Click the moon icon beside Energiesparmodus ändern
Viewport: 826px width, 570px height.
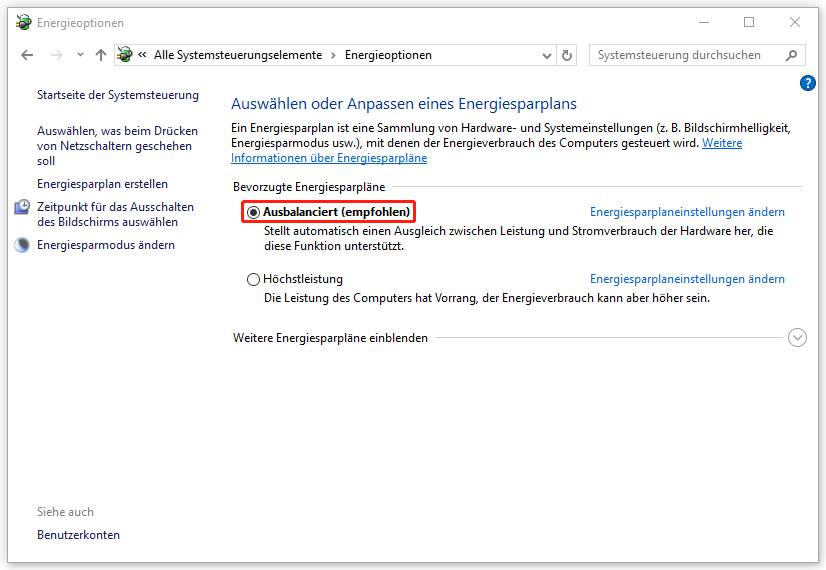(x=22, y=245)
